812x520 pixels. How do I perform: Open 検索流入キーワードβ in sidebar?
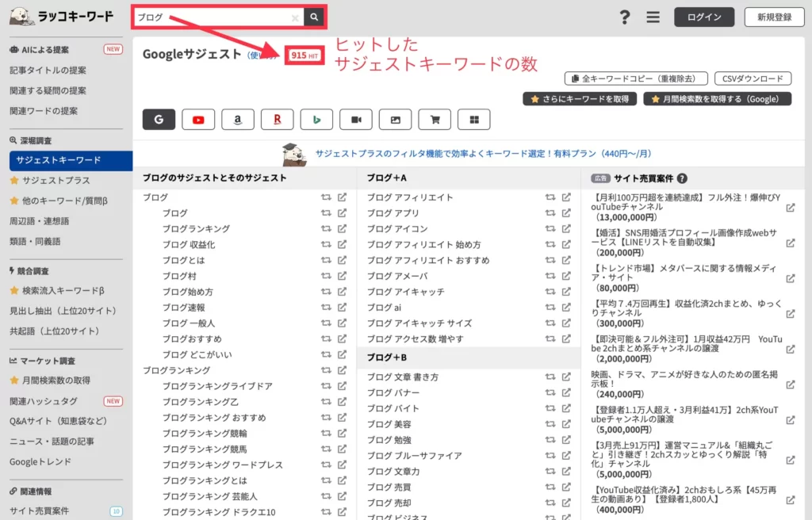click(x=63, y=291)
